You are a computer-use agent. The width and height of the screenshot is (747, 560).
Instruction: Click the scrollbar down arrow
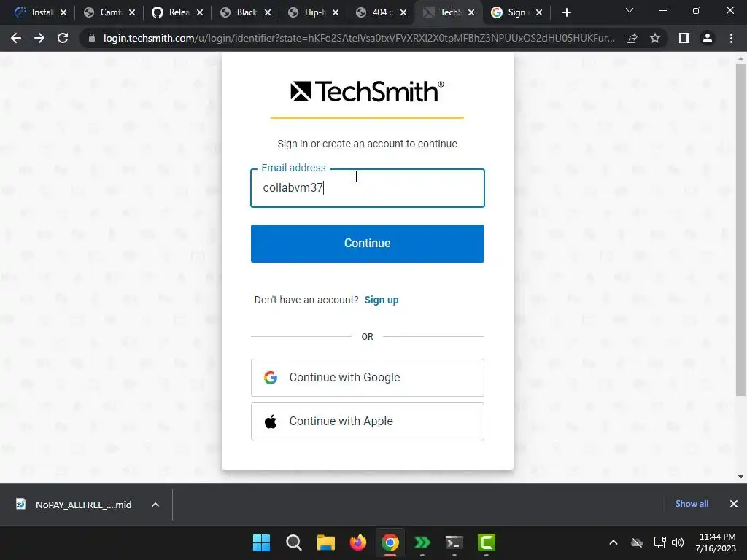click(740, 477)
